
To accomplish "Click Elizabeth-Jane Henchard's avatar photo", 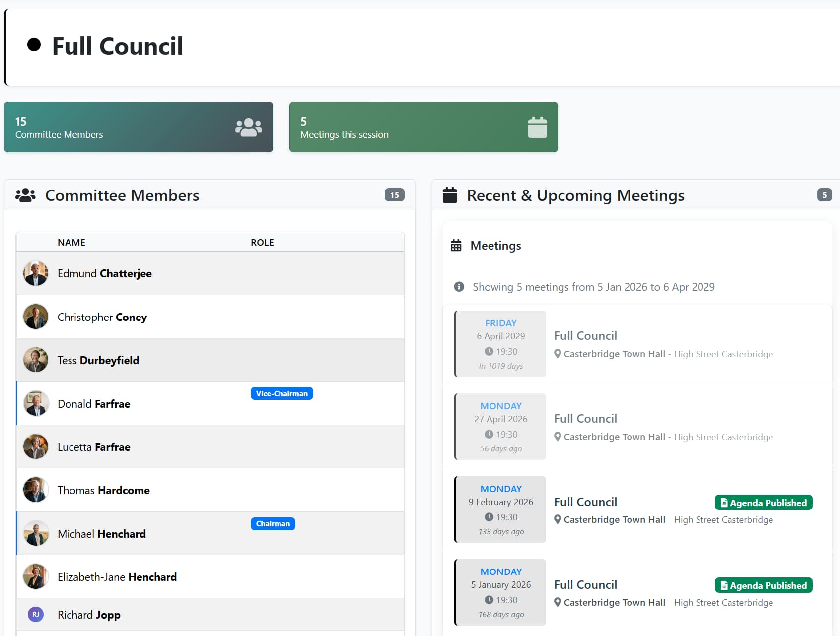I will coord(36,576).
